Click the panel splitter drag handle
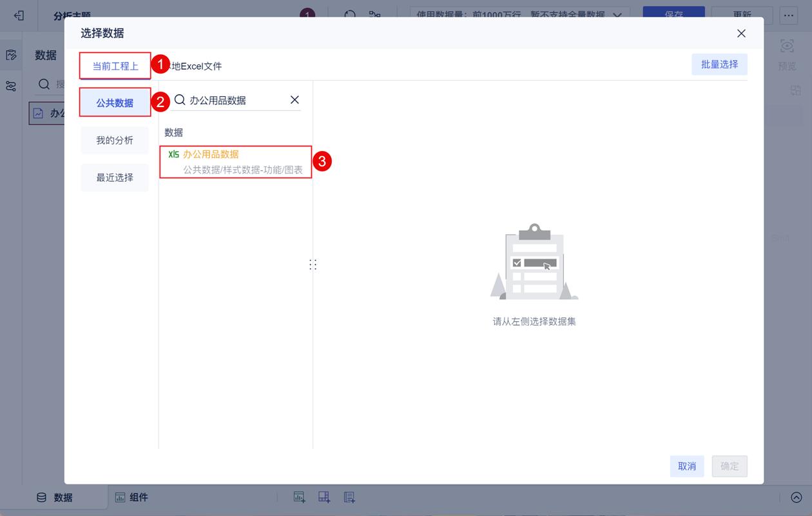The image size is (812, 516). pos(313,264)
